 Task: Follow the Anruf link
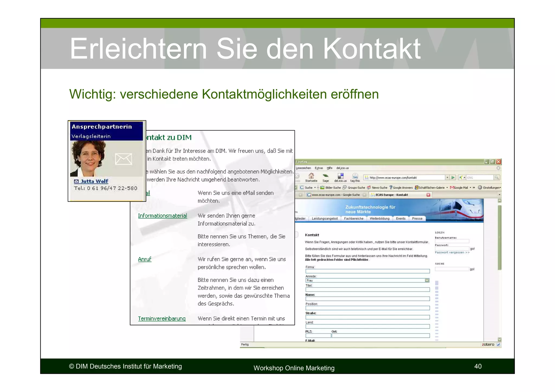pyautogui.click(x=144, y=259)
